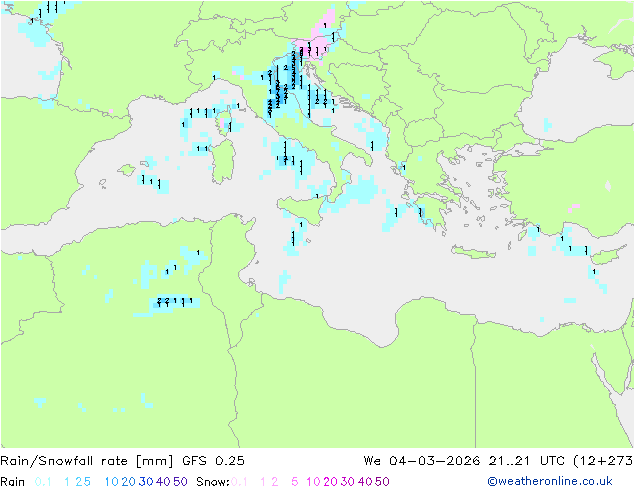This screenshot has height=490, width=634.
Task: Click the 'Snow:' legend label
Action: click(213, 482)
